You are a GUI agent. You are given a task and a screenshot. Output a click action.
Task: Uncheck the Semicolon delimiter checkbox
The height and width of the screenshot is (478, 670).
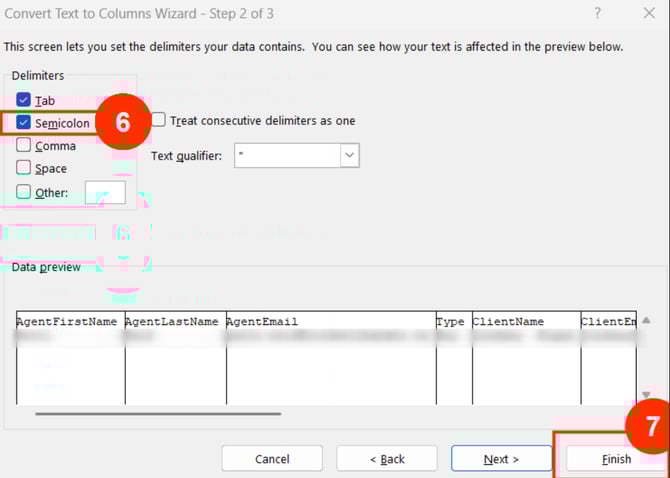click(x=24, y=122)
